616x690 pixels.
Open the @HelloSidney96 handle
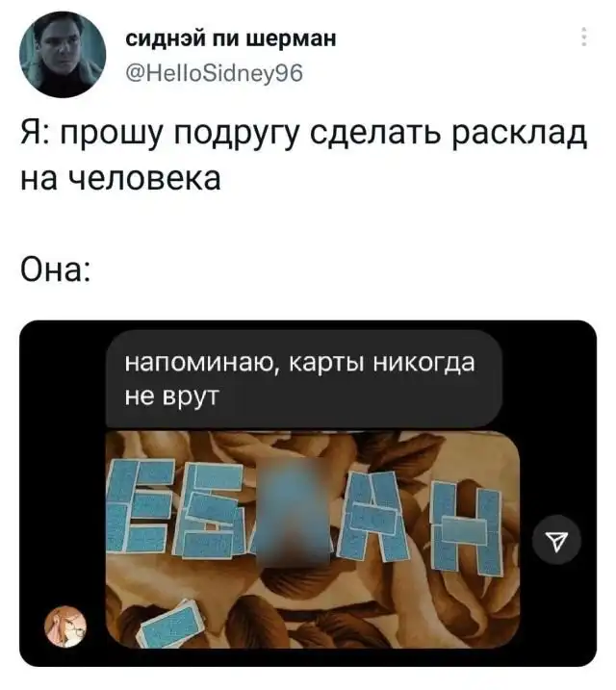pyautogui.click(x=215, y=73)
